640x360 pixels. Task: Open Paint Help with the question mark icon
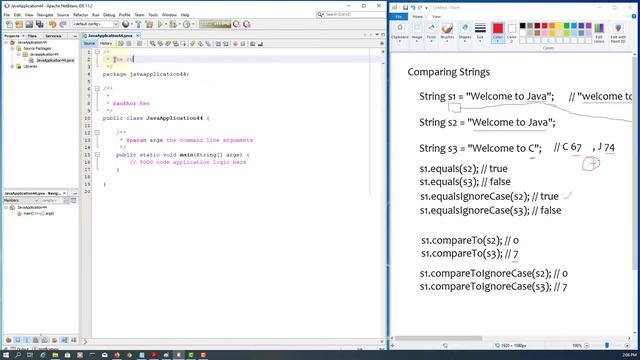coord(634,16)
